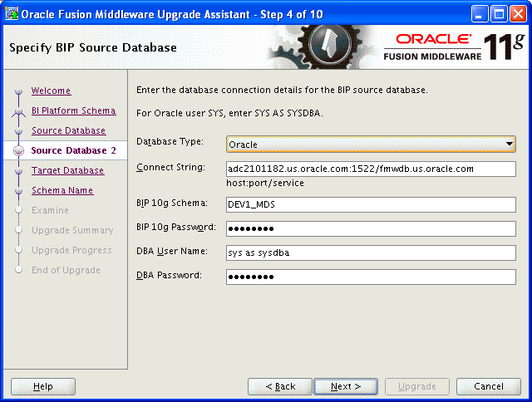The height and width of the screenshot is (402, 532).
Task: Click the 'DBA User Name:' label
Action: pyautogui.click(x=172, y=251)
